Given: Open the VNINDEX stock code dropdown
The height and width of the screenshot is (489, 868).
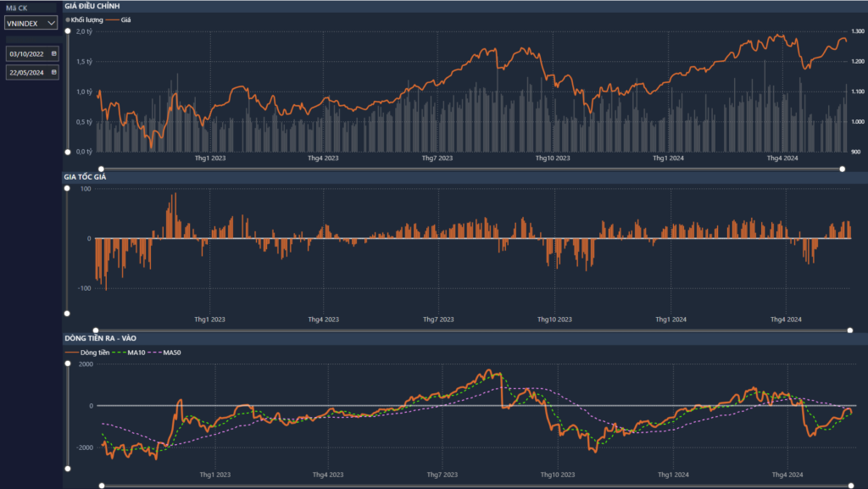Looking at the screenshot, I should (31, 23).
